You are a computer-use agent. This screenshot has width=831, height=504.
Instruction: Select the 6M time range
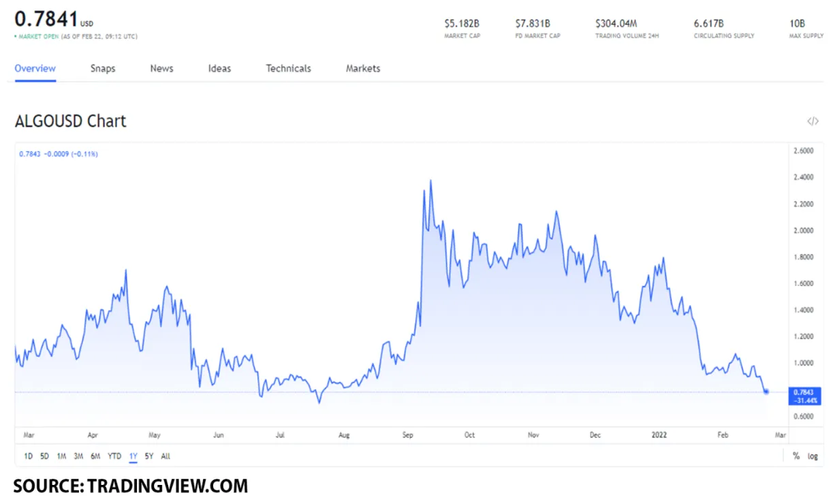tap(96, 456)
